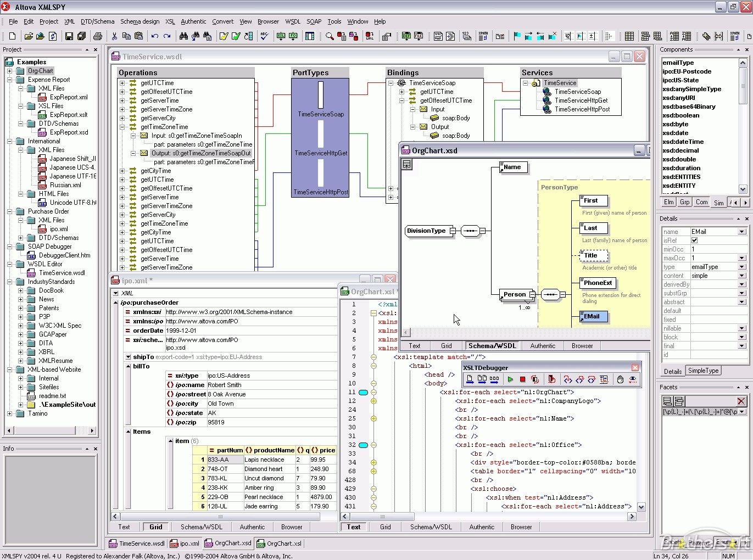Stop the XSLT debugger
The width and height of the screenshot is (753, 560).
pos(523,379)
